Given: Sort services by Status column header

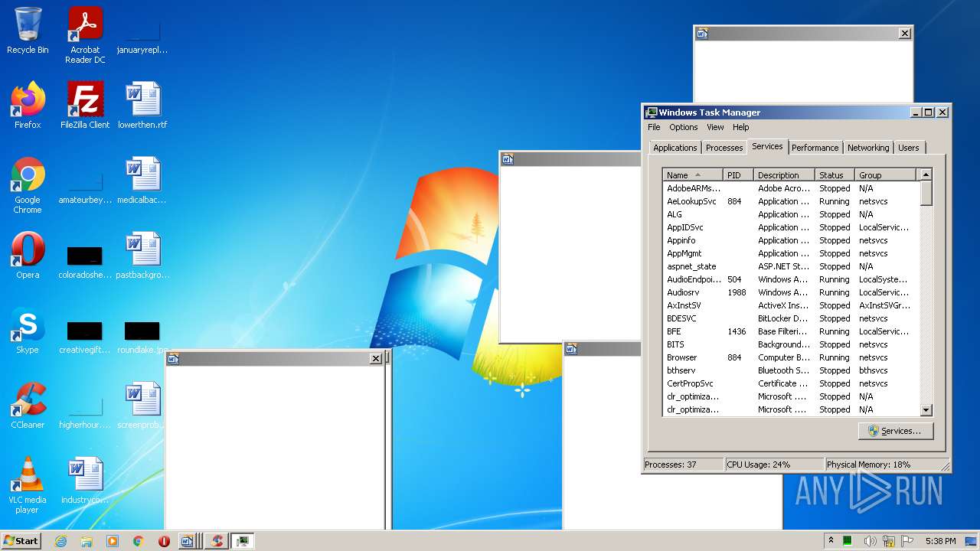Looking at the screenshot, I should pyautogui.click(x=835, y=175).
